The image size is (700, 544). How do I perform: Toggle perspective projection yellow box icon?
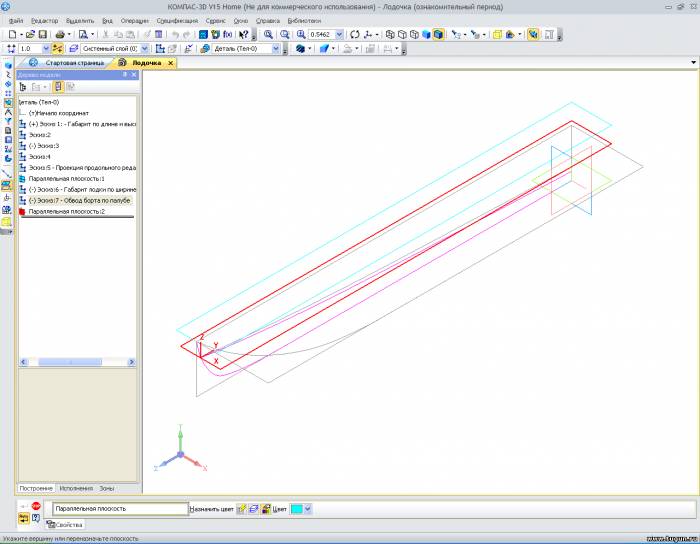(497, 34)
